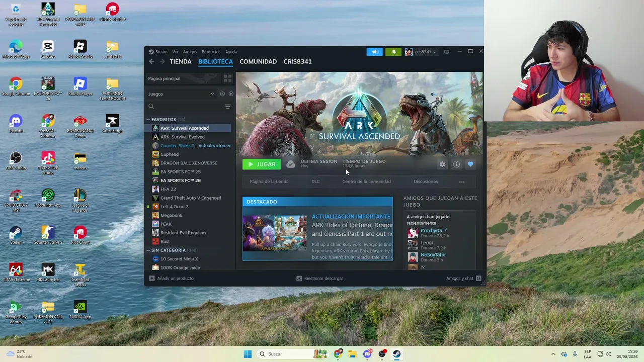Go forward with the Steam forward arrow

click(162, 61)
